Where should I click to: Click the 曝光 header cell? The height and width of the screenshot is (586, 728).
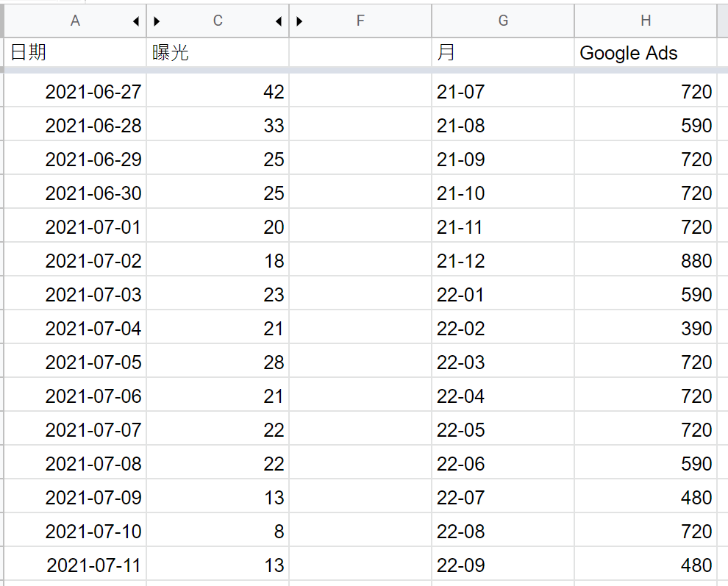pos(218,52)
